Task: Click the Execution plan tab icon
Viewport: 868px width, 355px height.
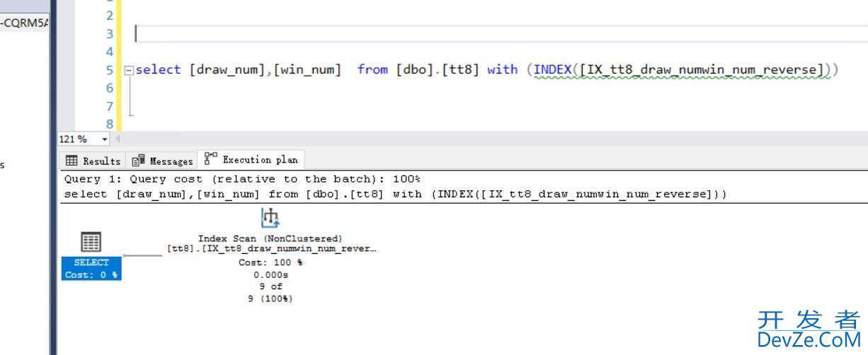Action: (210, 159)
